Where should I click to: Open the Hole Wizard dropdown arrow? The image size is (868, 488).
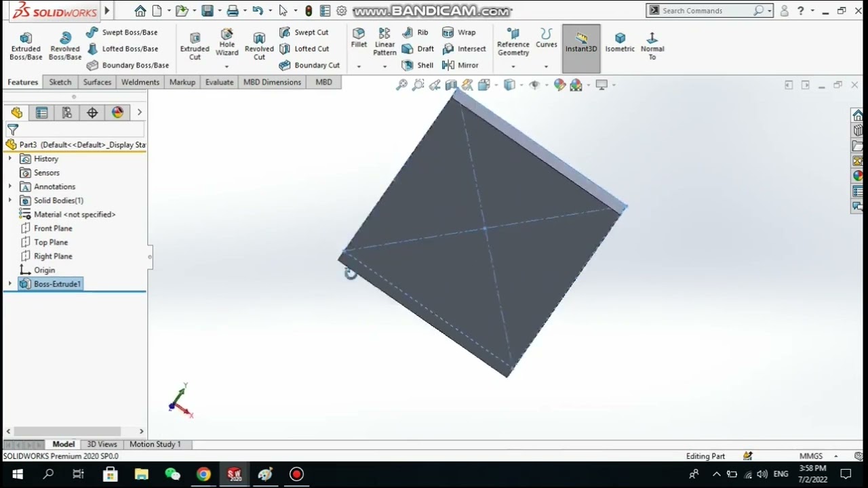pyautogui.click(x=226, y=66)
